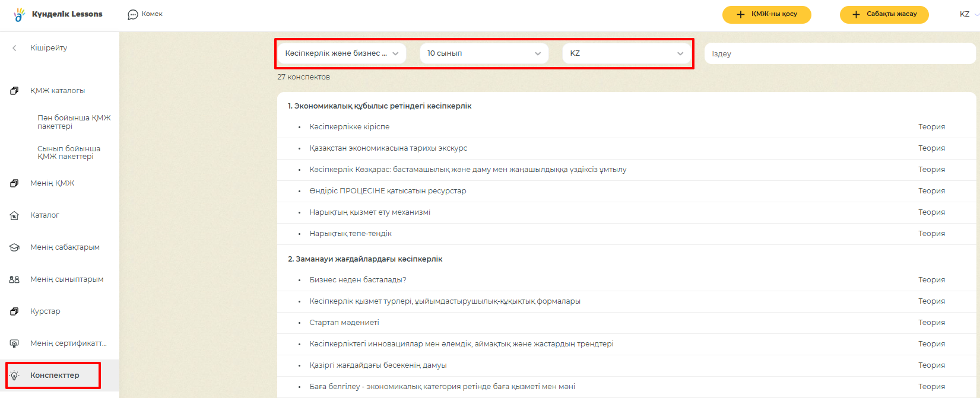Click the Конспекттер lightbulb icon
980x398 pixels.
tap(14, 375)
